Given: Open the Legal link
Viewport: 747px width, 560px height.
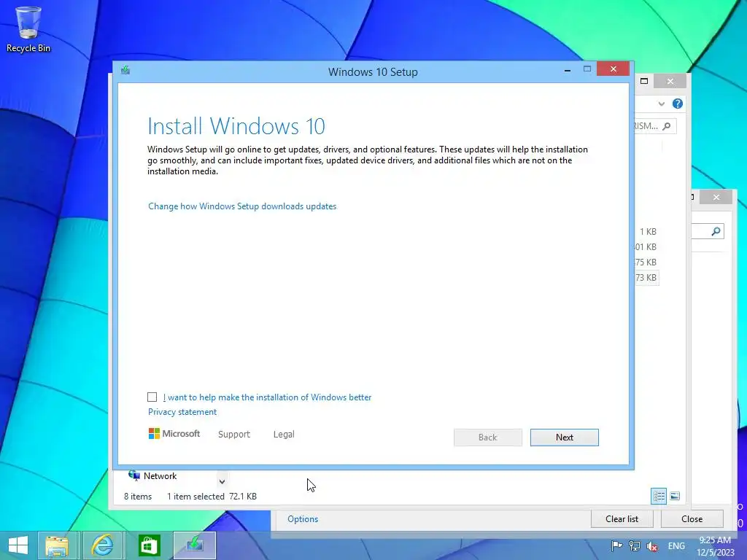Looking at the screenshot, I should [x=284, y=435].
